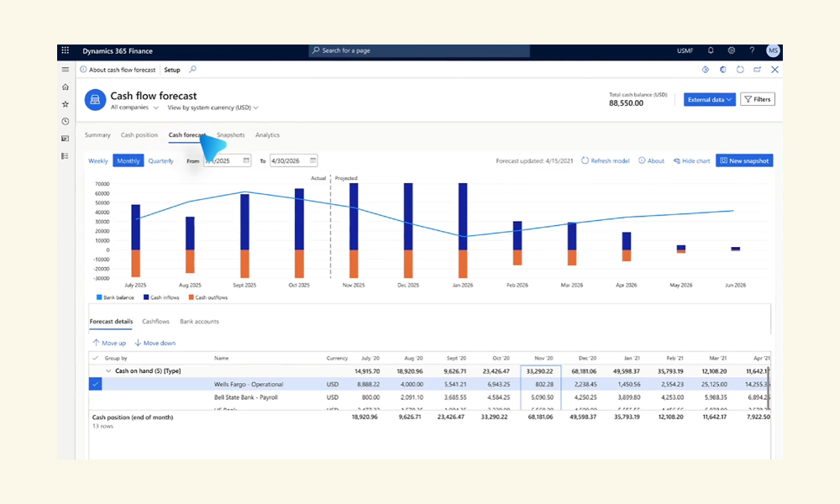Open in Office icon in action bar
840x504 pixels.
coord(722,70)
